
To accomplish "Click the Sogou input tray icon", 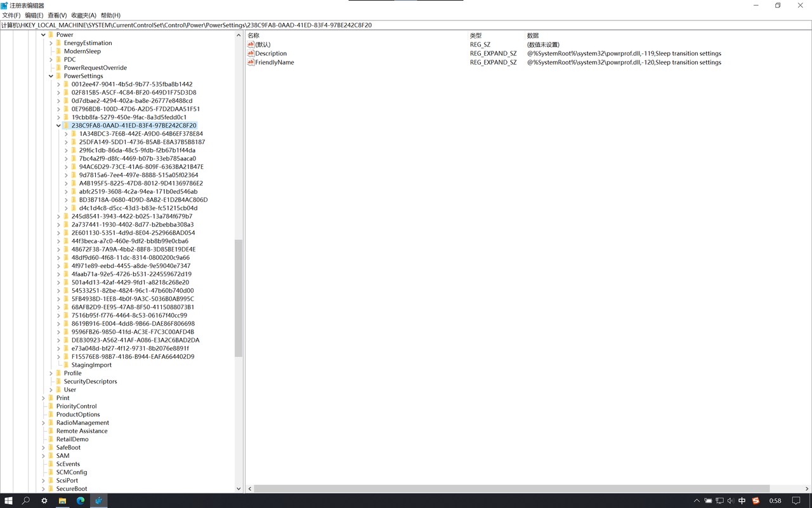I will 756,501.
